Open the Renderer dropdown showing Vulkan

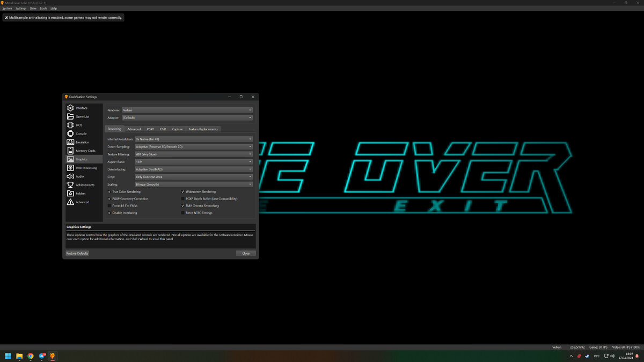coord(187,110)
